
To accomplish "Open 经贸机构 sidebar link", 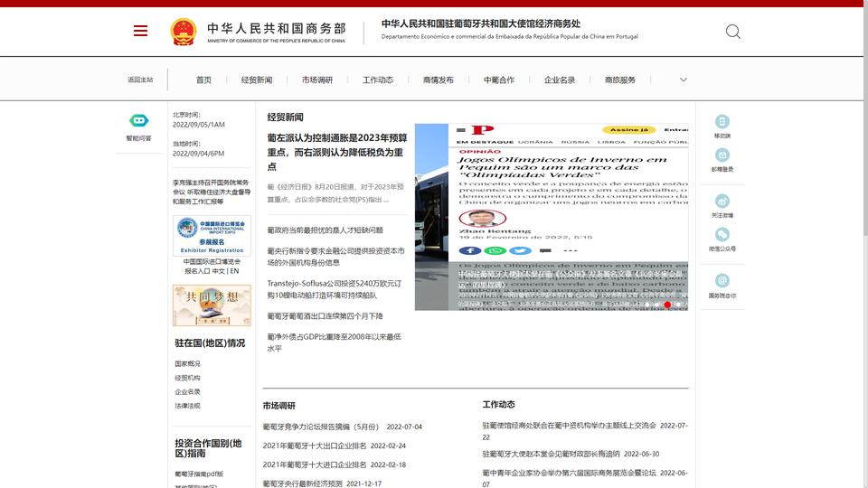I will click(188, 378).
